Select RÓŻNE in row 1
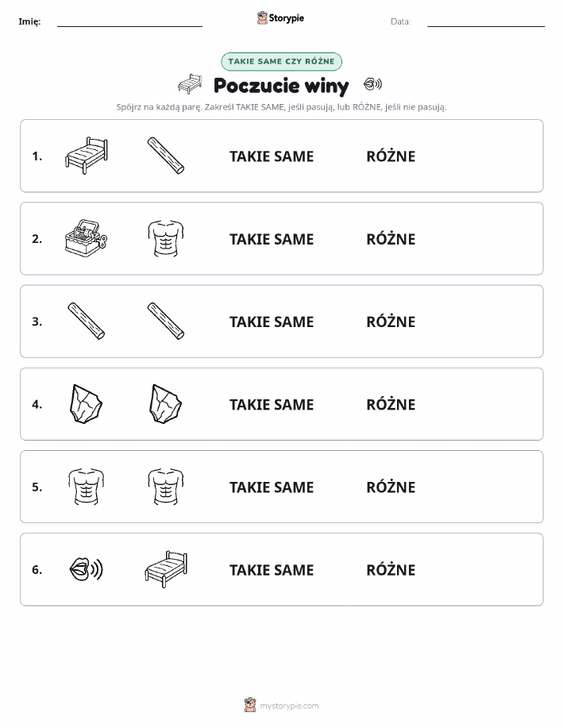This screenshot has height=728, width=563. 391,156
